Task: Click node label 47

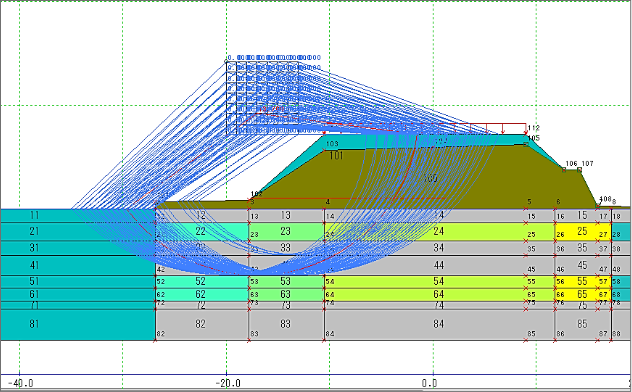Action: [x=603, y=270]
